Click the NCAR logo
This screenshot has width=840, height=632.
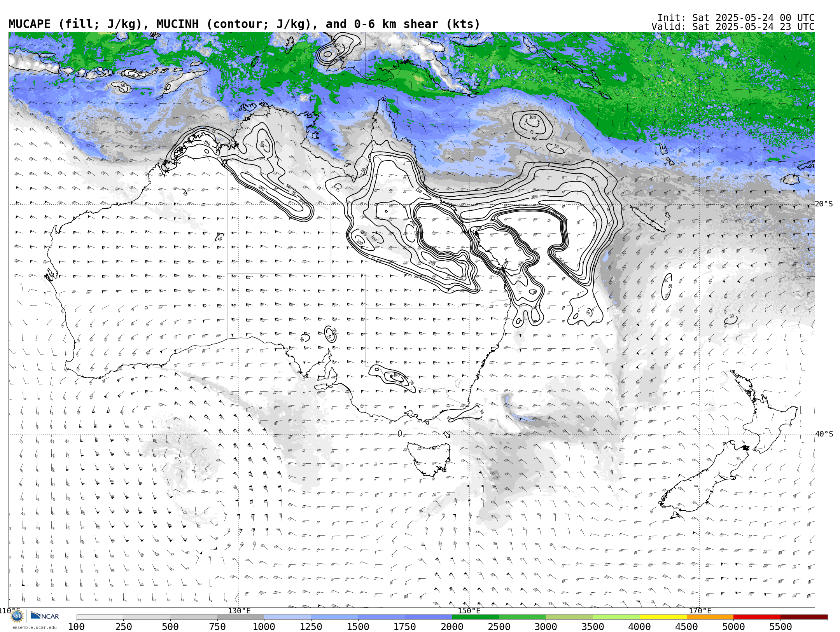[45, 616]
